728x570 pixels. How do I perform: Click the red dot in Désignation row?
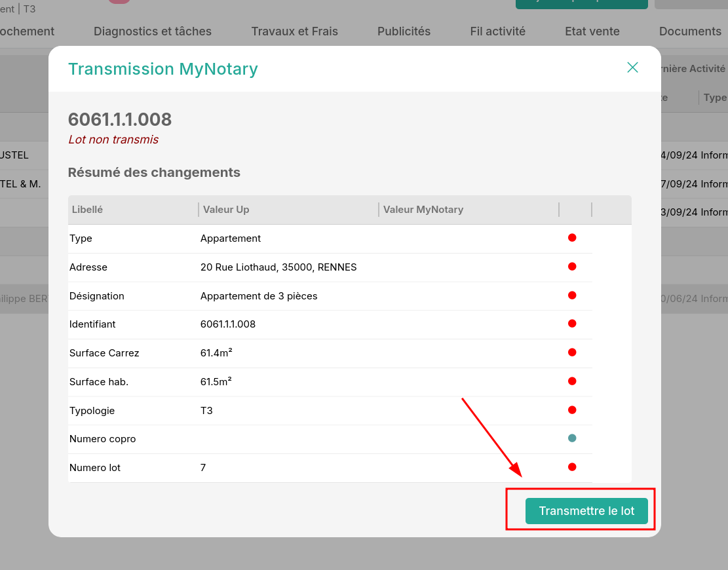click(572, 295)
